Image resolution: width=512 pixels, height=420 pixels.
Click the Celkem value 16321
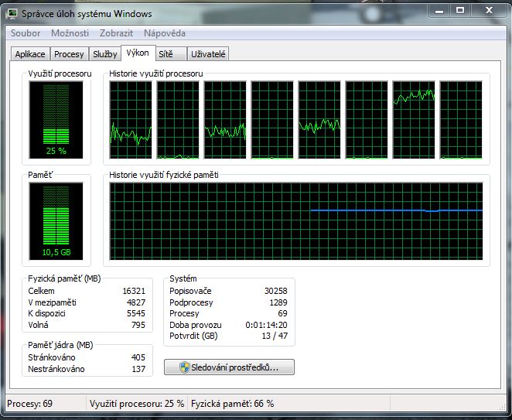click(134, 291)
